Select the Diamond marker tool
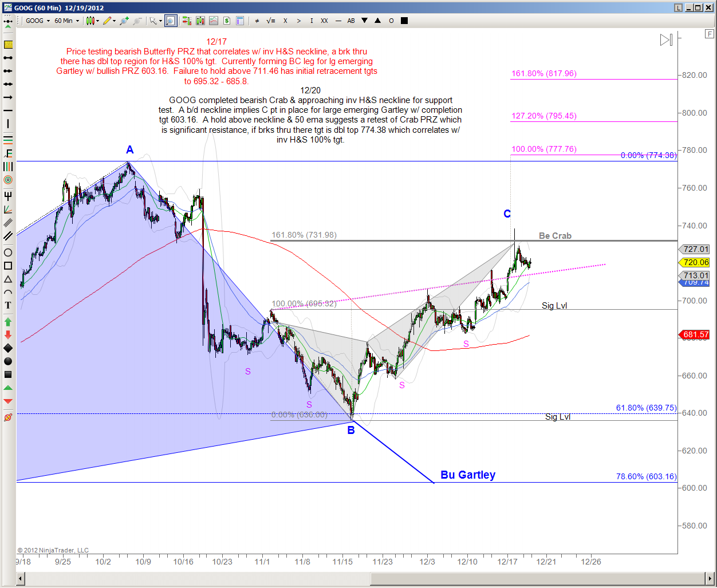The image size is (717, 588). coord(8,348)
